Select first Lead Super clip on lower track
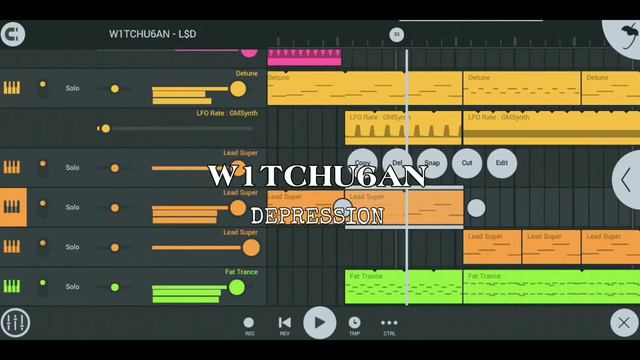Image resolution: width=640 pixels, height=360 pixels. click(492, 247)
